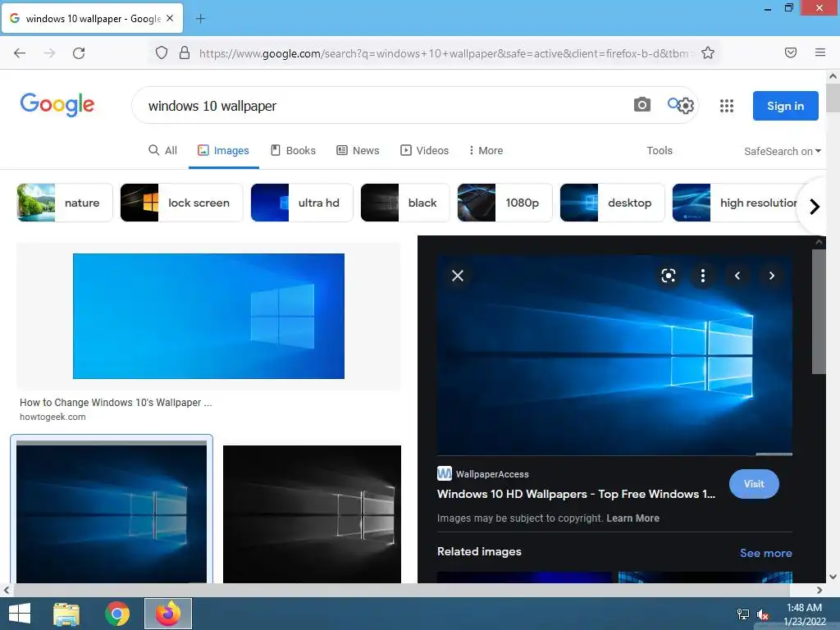
Task: Close the image preview panel
Action: pyautogui.click(x=458, y=276)
